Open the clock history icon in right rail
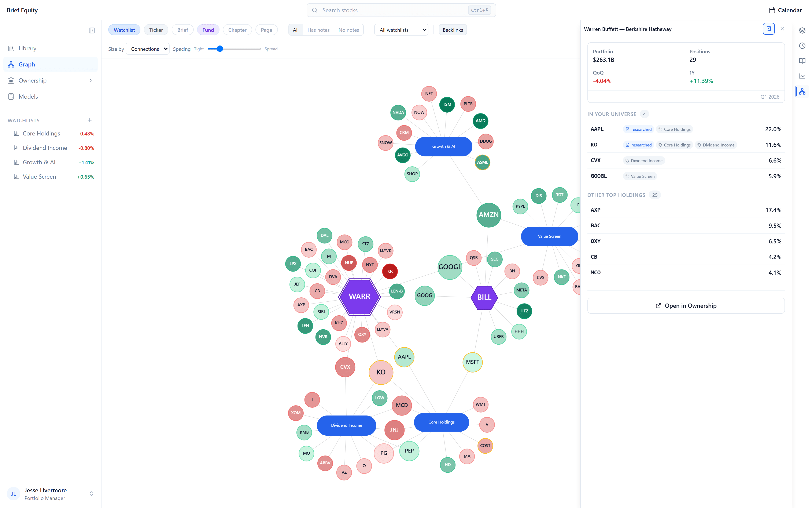The height and width of the screenshot is (508, 812). (x=802, y=46)
